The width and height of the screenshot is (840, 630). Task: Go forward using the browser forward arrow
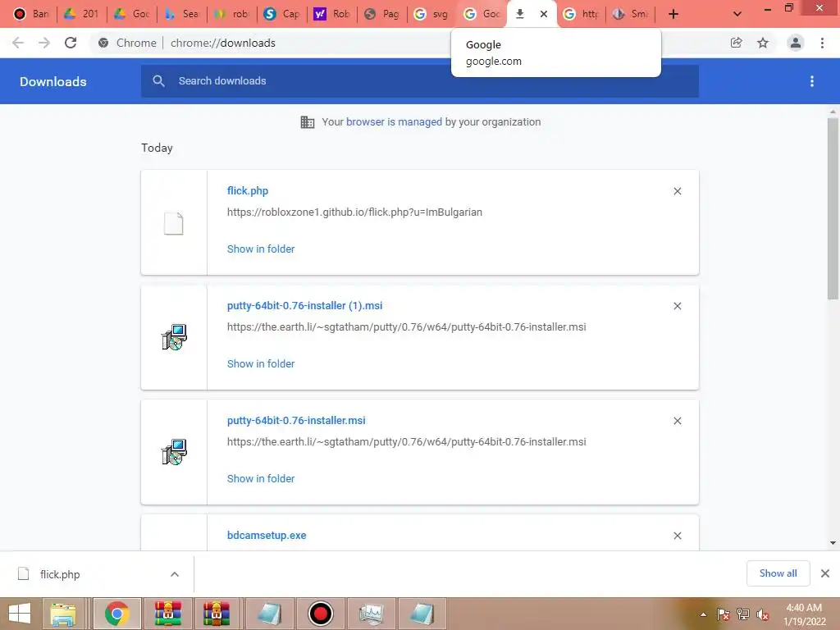44,43
